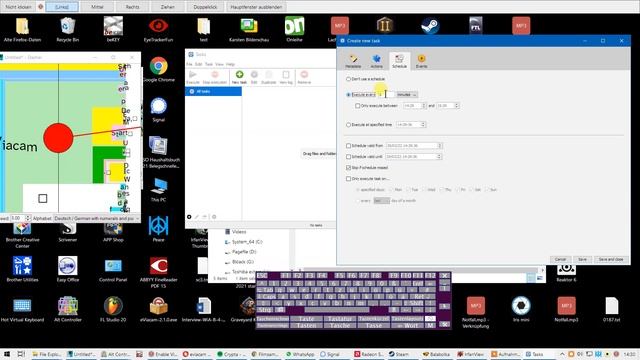Click the Execute icon in Tasks toolbar
This screenshot has width=640, height=360.
pyautogui.click(x=193, y=77)
